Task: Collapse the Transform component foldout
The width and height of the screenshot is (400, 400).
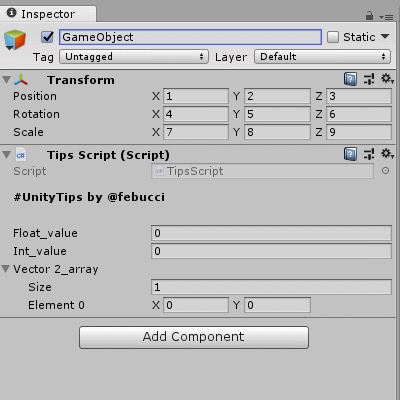Action: point(6,80)
